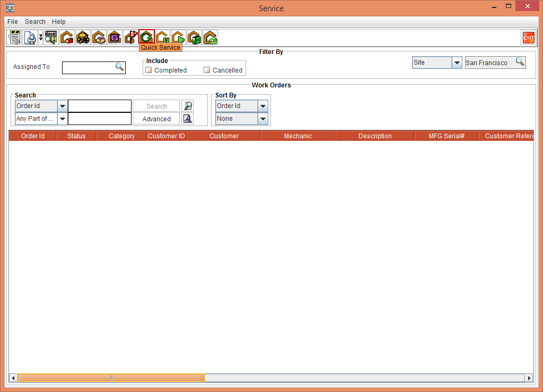This screenshot has height=392, width=543.
Task: Tick the Cancelled checkbox
Action: tap(207, 70)
